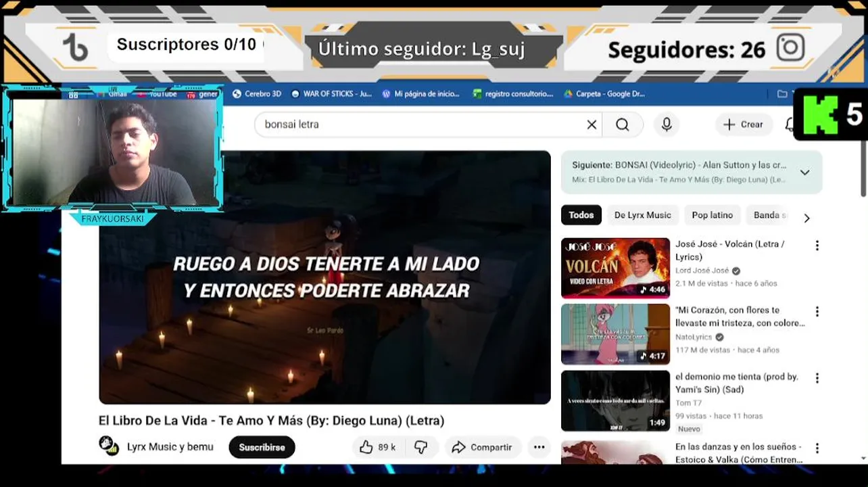Open the Crear menu button
This screenshot has height=487, width=868.
point(744,124)
